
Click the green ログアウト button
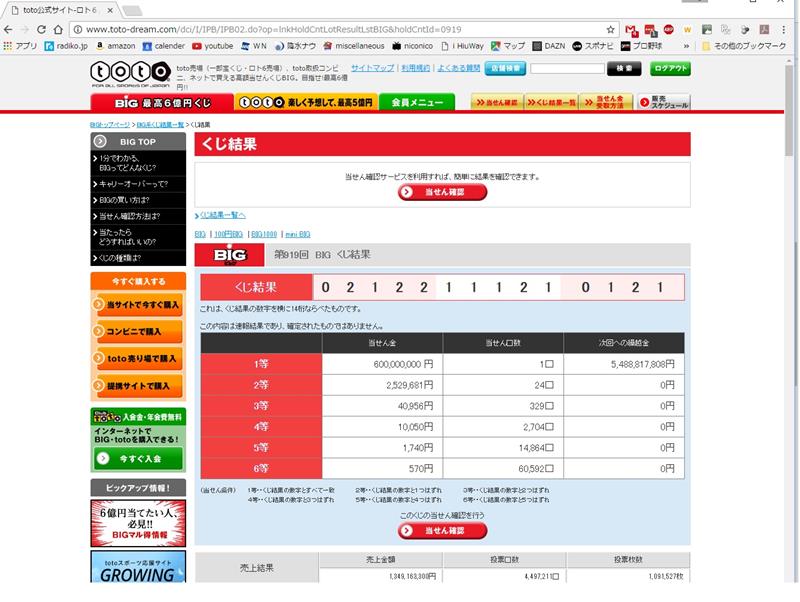point(670,68)
